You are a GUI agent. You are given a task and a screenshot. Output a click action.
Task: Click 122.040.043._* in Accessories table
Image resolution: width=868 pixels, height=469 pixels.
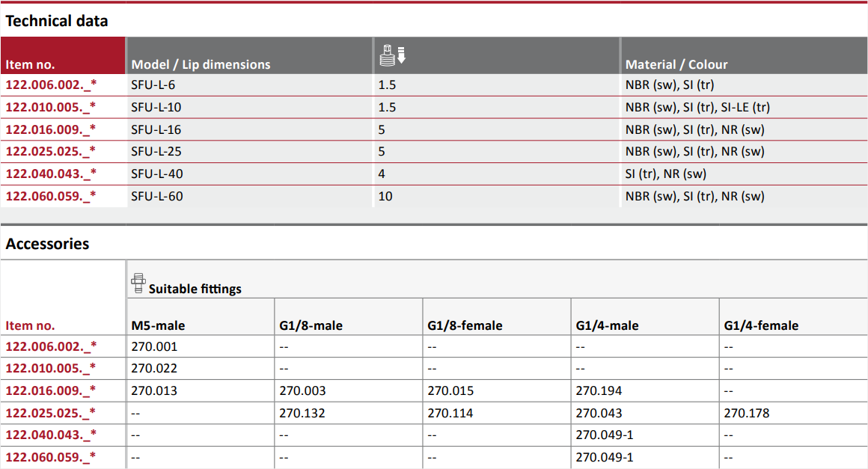pos(51,435)
